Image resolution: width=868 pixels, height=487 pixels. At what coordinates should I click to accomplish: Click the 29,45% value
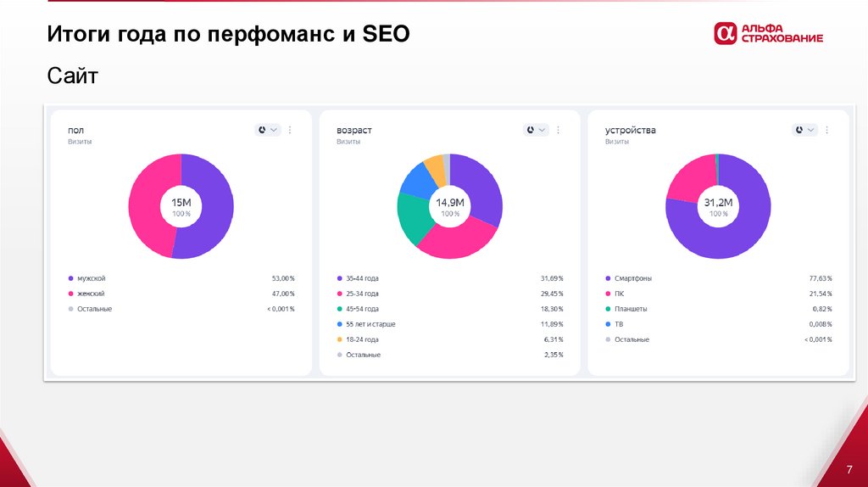(552, 294)
